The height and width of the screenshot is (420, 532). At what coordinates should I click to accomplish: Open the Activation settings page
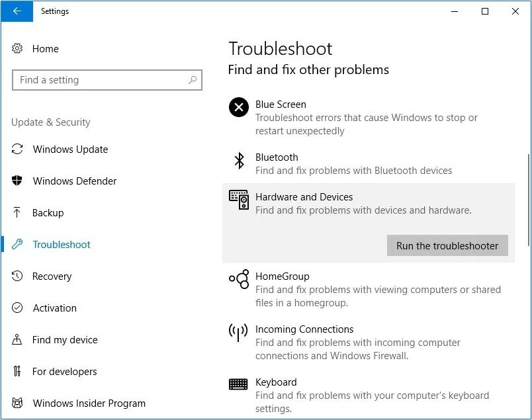click(x=54, y=308)
